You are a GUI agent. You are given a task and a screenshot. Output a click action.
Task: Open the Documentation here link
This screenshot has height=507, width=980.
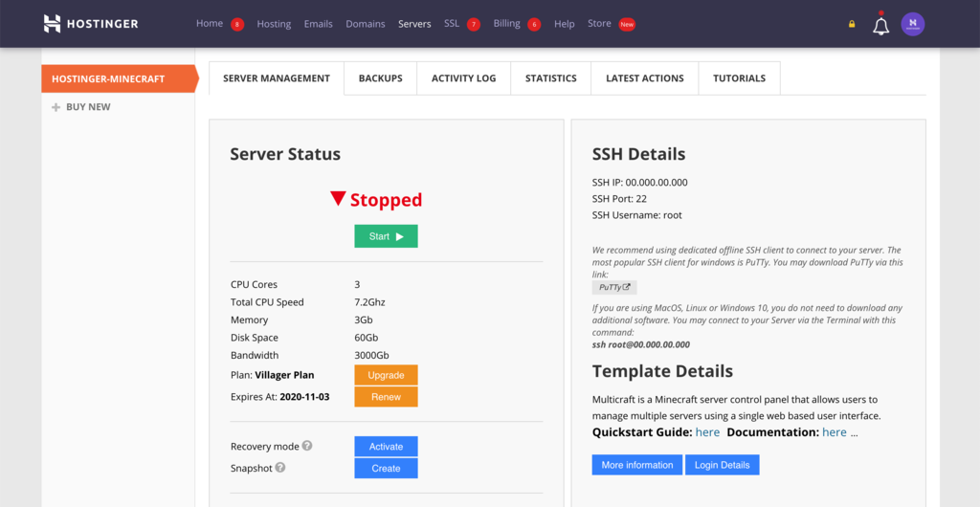click(835, 432)
